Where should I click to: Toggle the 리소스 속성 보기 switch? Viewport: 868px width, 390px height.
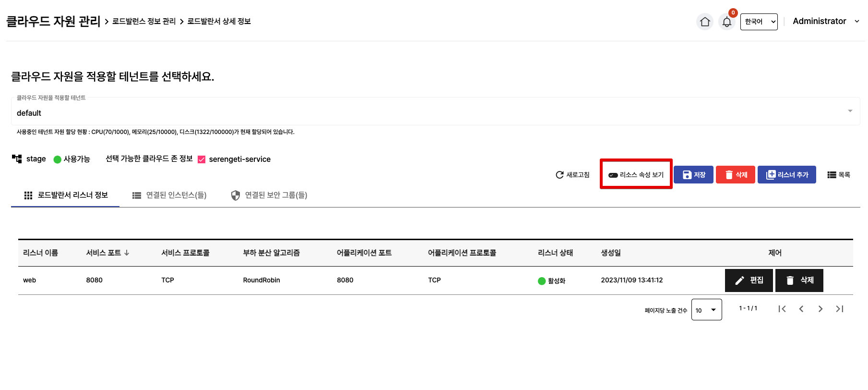[613, 175]
